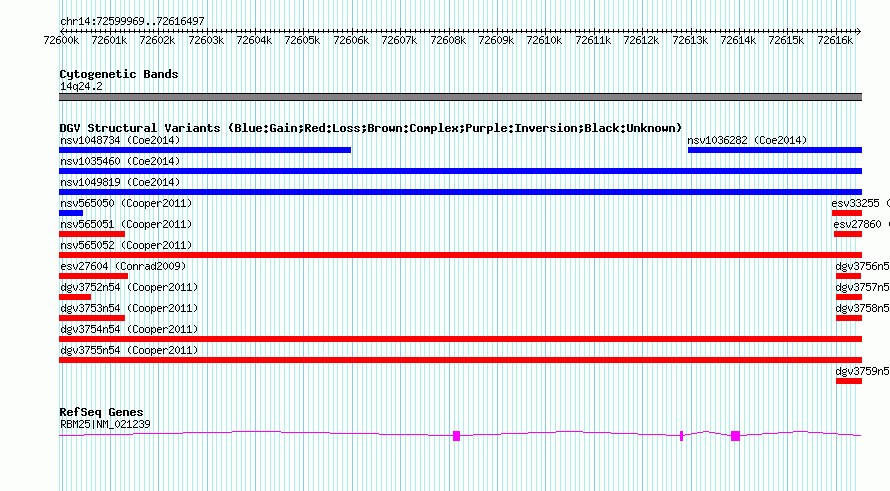This screenshot has height=491, width=890.
Task: Click the RBM25 exon block near 72614k
Action: point(735,436)
